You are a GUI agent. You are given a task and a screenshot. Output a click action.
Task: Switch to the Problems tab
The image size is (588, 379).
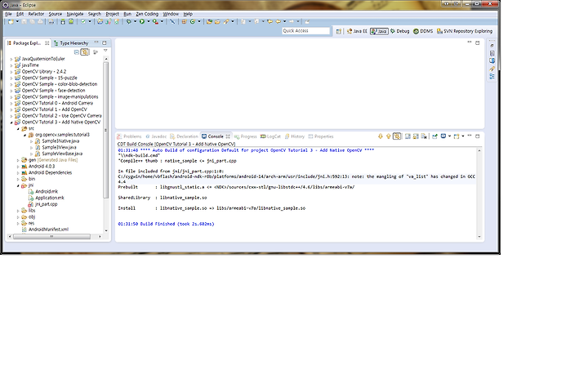point(129,136)
